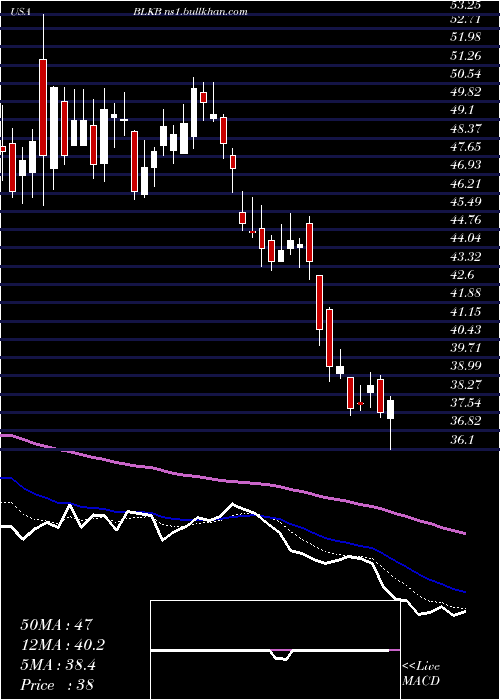
Task: Click the 38.99 price axis label
Action: [465, 366]
